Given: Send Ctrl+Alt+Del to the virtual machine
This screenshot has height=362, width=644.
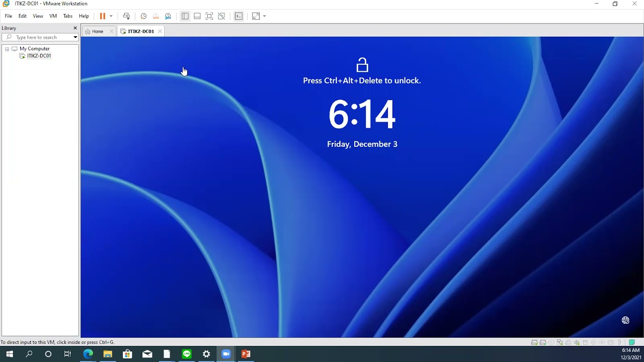Looking at the screenshot, I should pos(126,16).
